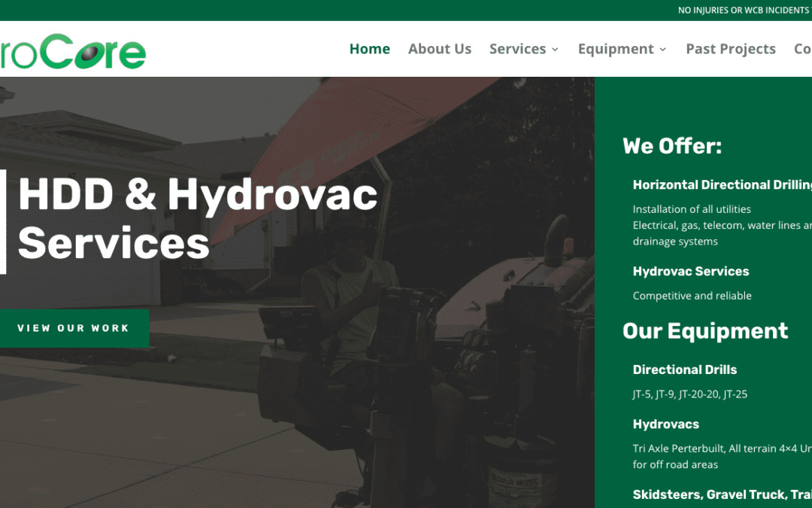Click the HDD & Hydrovac Services headline
This screenshot has height=508, width=812.
point(197,218)
